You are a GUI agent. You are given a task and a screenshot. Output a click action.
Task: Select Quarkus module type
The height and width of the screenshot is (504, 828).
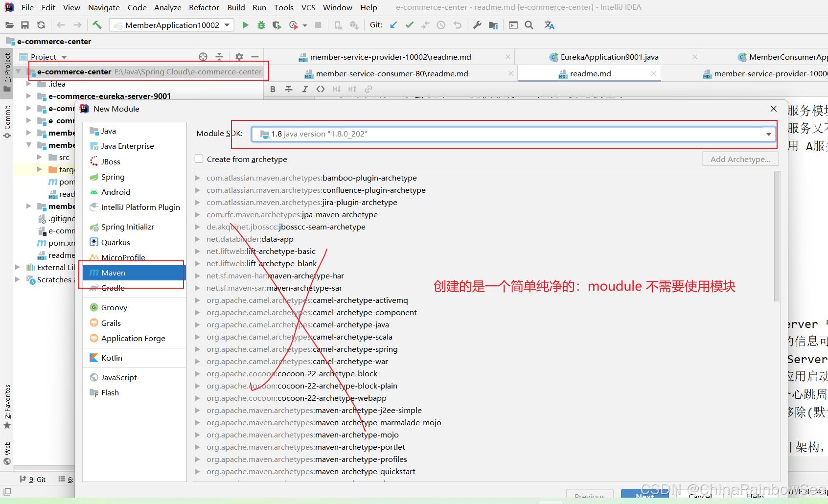click(x=135, y=243)
